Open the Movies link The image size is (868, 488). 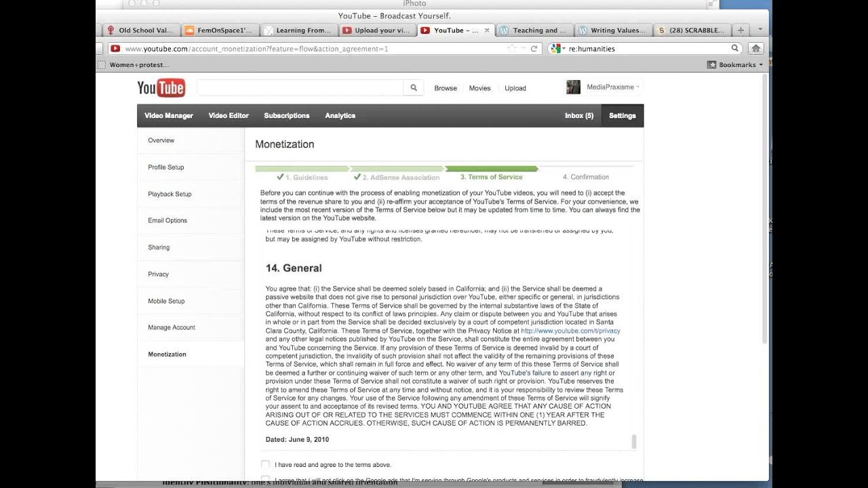pos(479,88)
